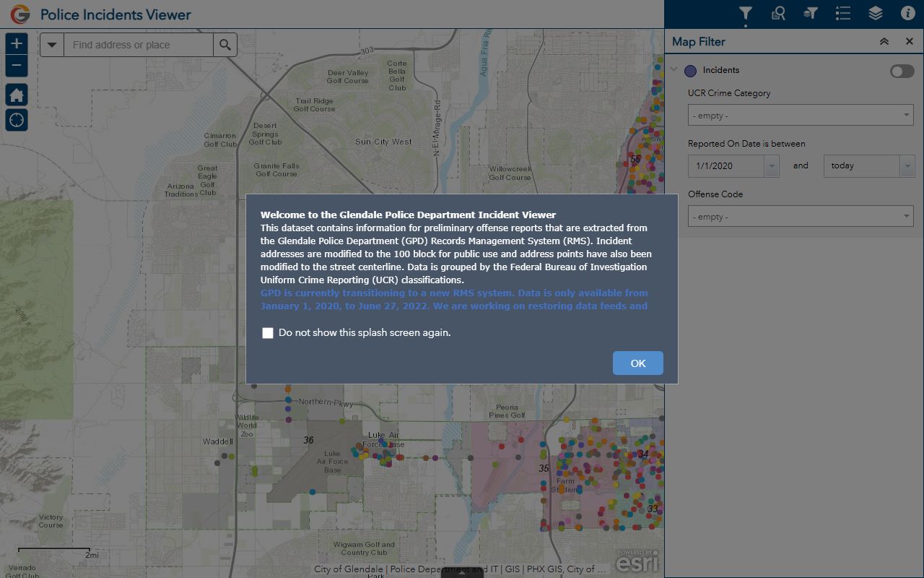
Task: Open the Query search widget icon
Action: [x=778, y=14]
